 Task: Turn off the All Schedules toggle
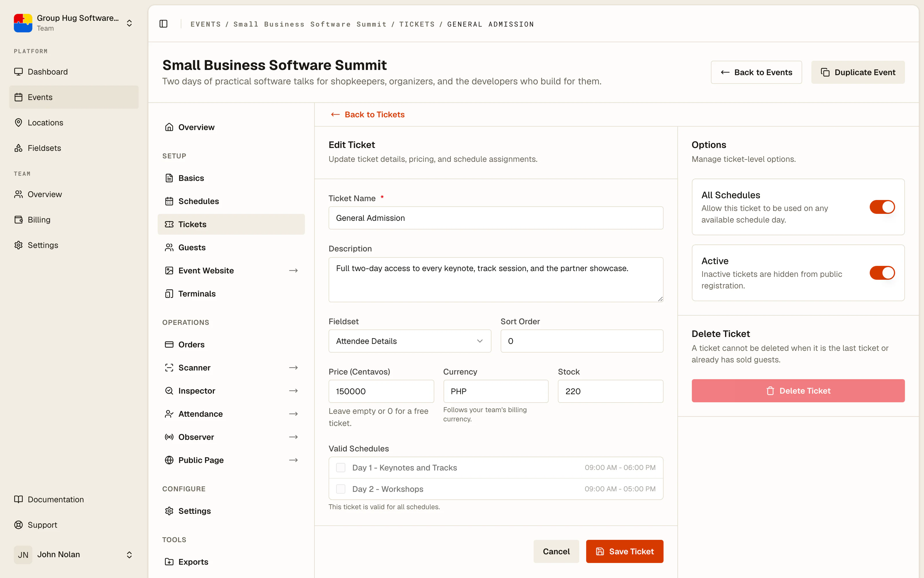(882, 207)
